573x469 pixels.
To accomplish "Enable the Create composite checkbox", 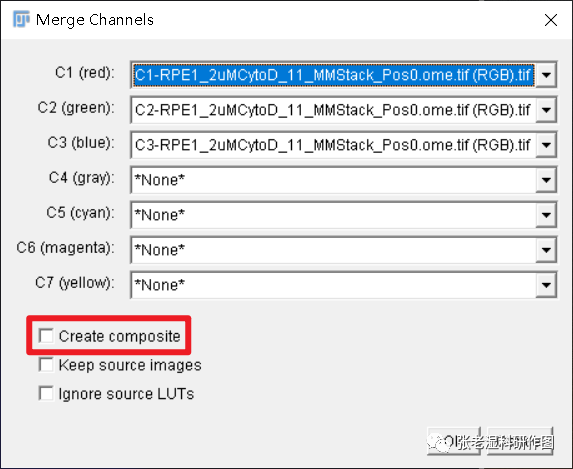I will pos(46,336).
